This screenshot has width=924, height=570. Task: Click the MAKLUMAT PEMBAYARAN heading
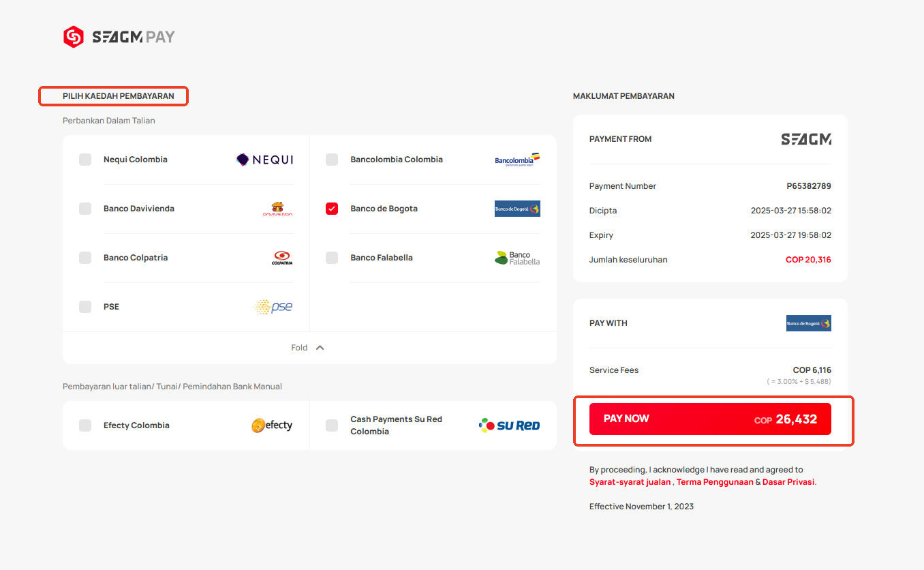coord(623,96)
